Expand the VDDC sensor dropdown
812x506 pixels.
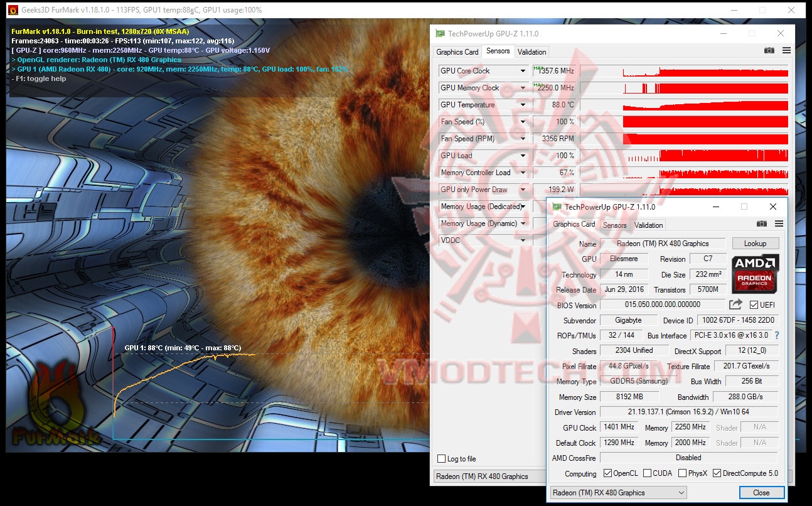(x=523, y=240)
